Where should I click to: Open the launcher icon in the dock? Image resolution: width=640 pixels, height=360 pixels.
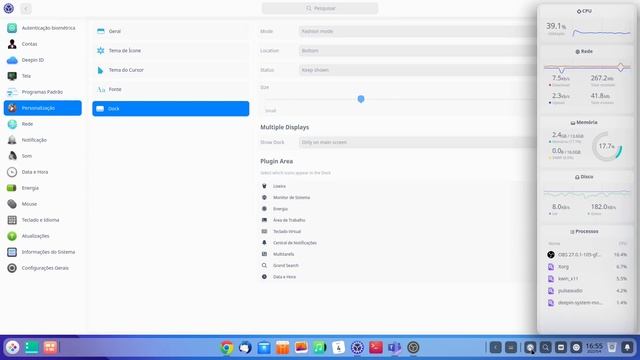[x=13, y=347]
